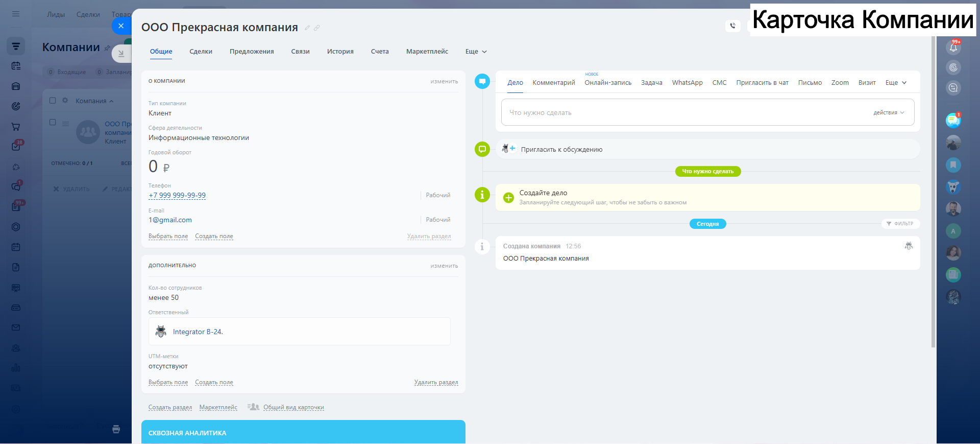980x444 pixels.
Task: Open notifications bell in right sidebar
Action: click(953, 48)
